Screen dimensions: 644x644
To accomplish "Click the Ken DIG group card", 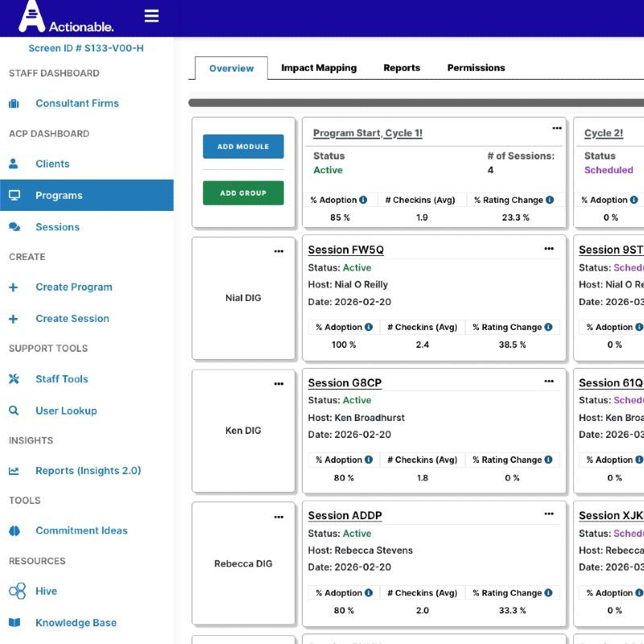I will tap(243, 431).
